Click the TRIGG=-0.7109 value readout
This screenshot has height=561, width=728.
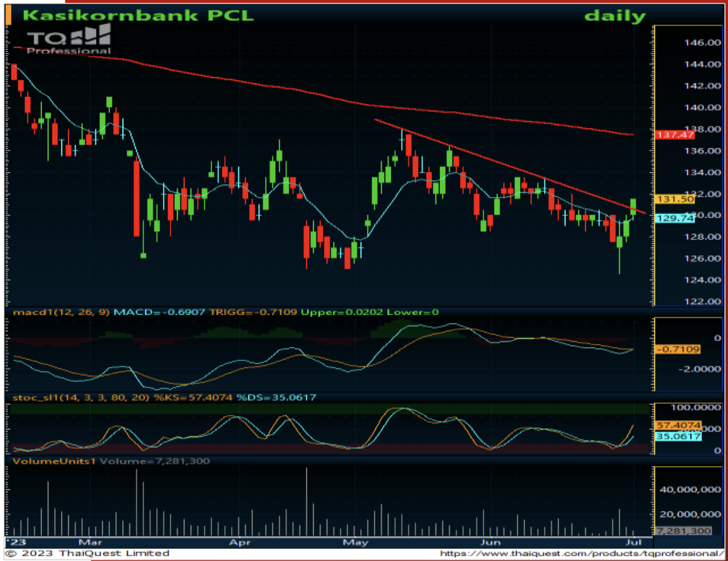[x=253, y=313]
